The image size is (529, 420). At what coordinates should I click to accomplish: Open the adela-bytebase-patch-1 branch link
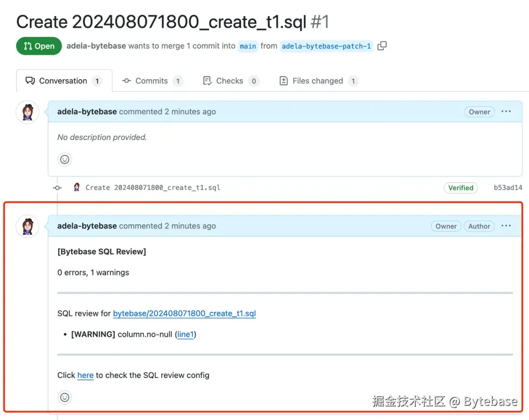click(326, 46)
